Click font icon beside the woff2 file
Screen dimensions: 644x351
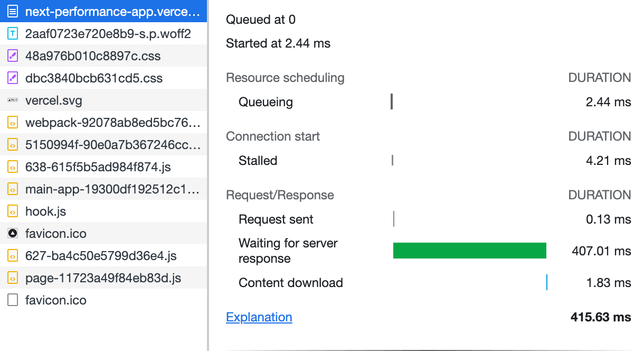click(13, 34)
